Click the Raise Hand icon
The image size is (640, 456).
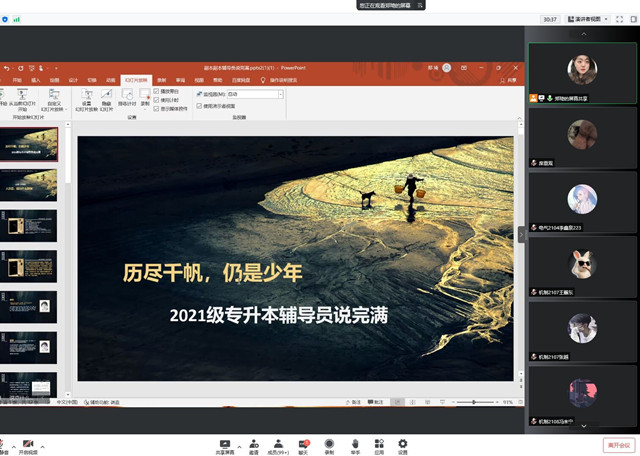coord(355,444)
